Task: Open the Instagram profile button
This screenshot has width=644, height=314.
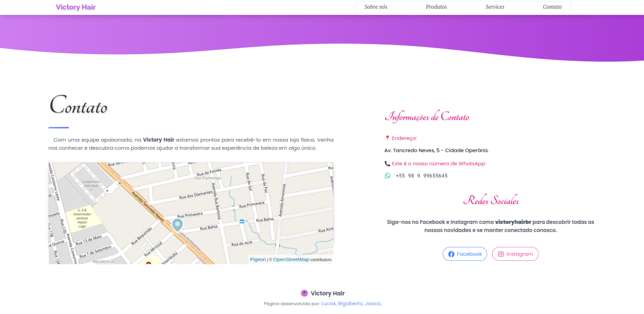Action: [515, 254]
